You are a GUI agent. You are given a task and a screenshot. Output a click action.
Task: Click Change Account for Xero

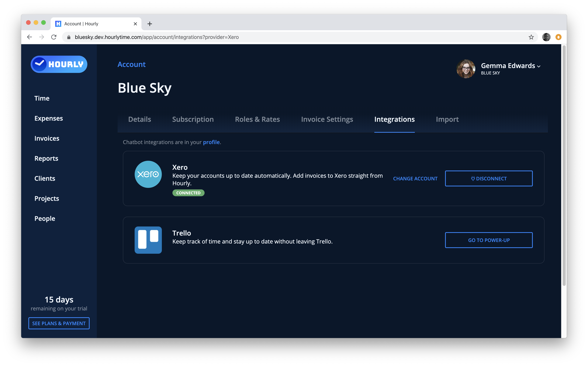click(415, 179)
